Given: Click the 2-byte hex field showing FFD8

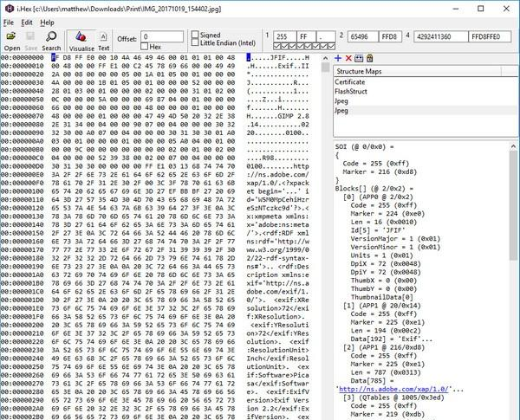Looking at the screenshot, I should tap(390, 36).
